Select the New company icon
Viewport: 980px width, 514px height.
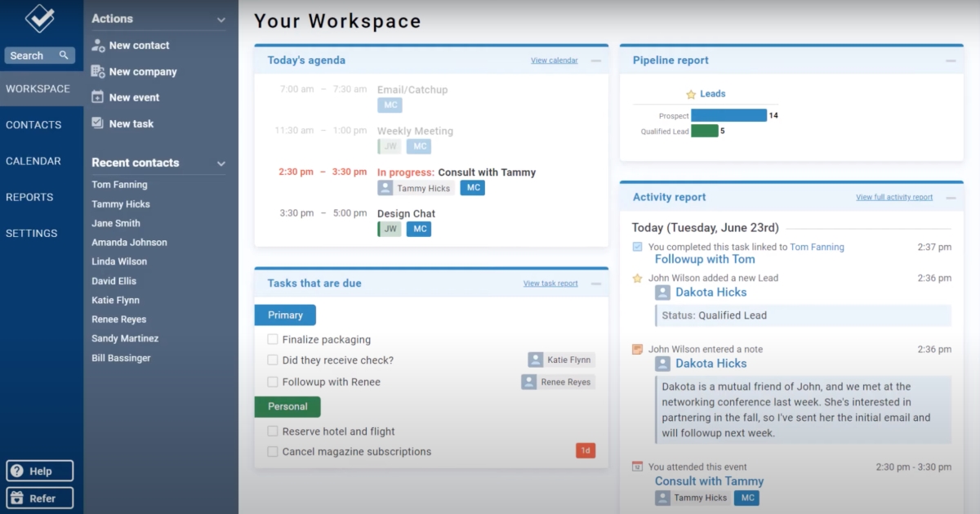click(98, 71)
